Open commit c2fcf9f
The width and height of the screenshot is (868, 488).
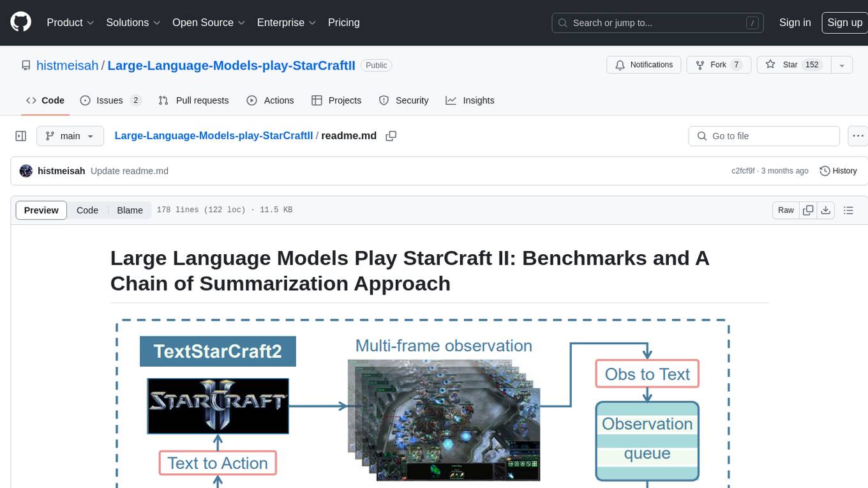pos(743,171)
